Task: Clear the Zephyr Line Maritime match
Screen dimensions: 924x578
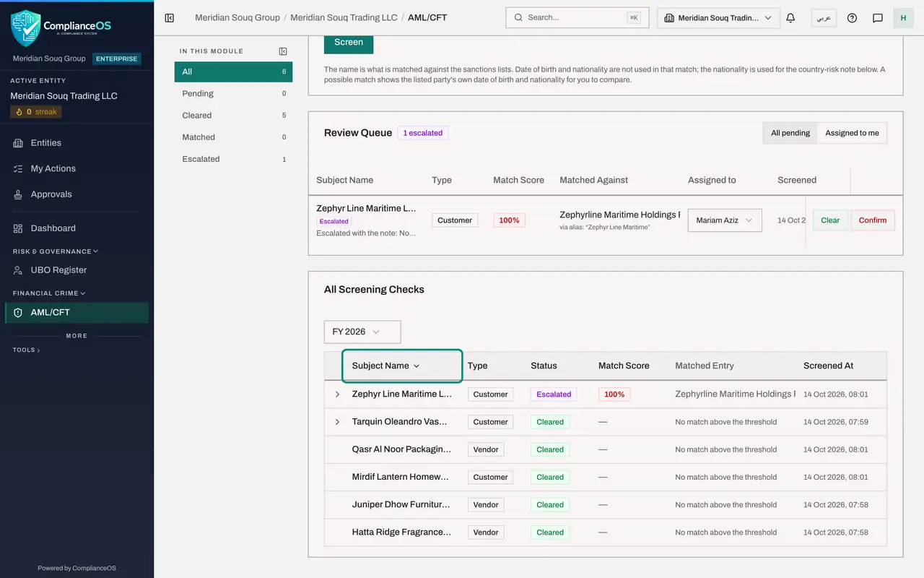Action: 830,220
